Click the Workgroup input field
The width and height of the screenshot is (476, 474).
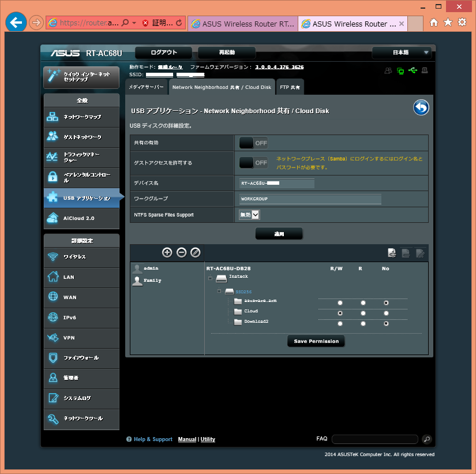[x=310, y=199]
